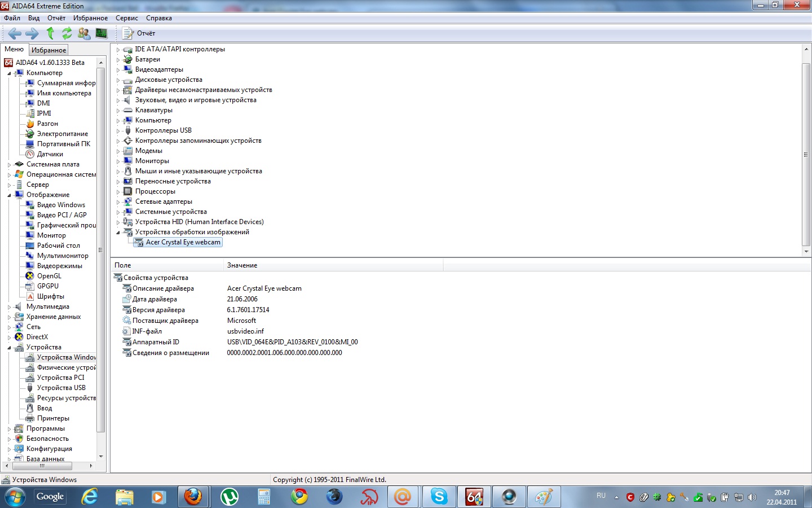This screenshot has height=508, width=812.
Task: Expand the Системная плата node
Action: [x=10, y=165]
